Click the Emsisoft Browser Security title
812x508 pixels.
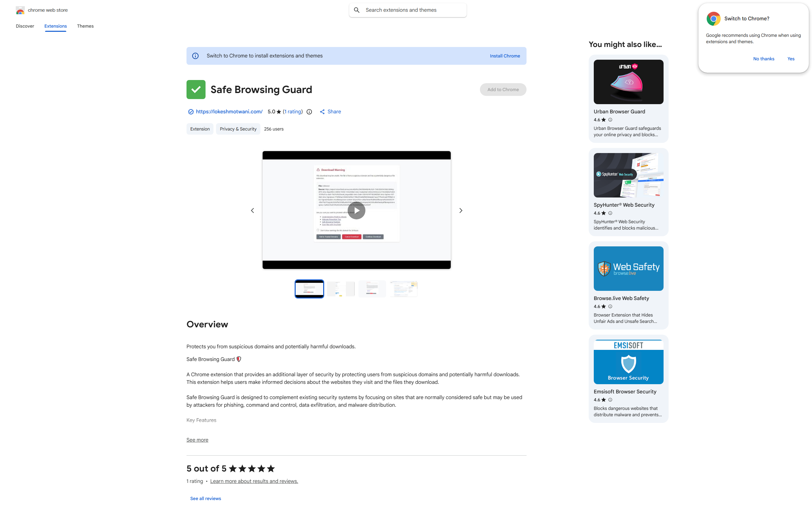(625, 392)
